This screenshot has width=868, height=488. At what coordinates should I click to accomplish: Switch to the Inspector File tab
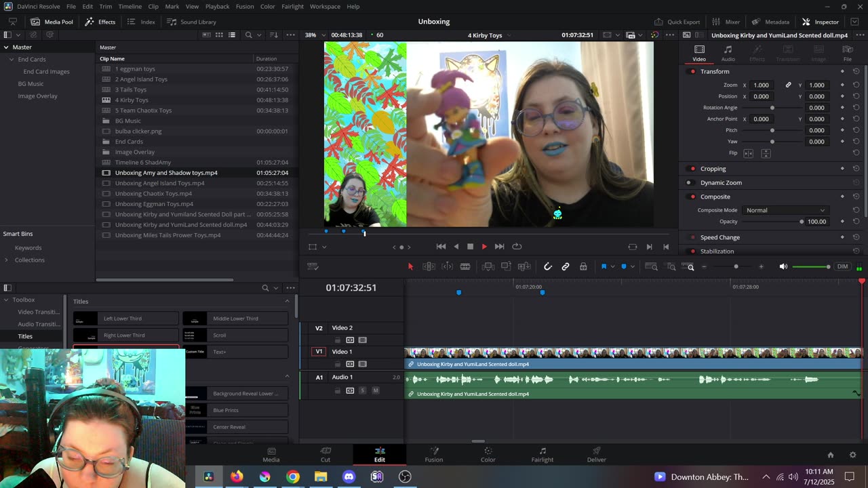coord(847,53)
